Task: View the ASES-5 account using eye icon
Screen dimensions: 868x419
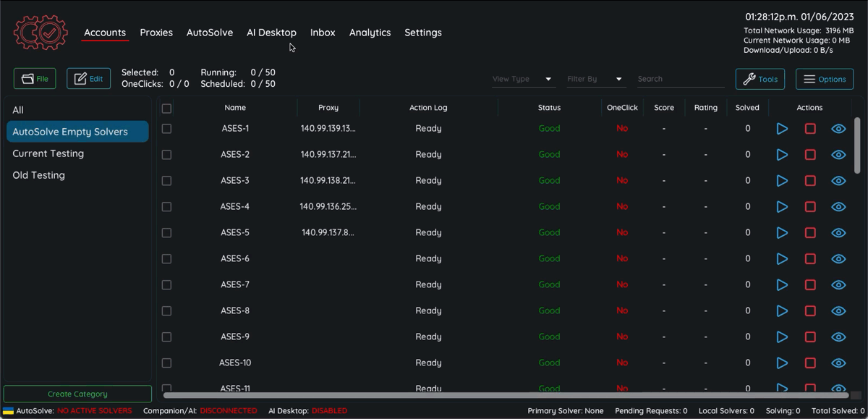Action: click(x=838, y=233)
